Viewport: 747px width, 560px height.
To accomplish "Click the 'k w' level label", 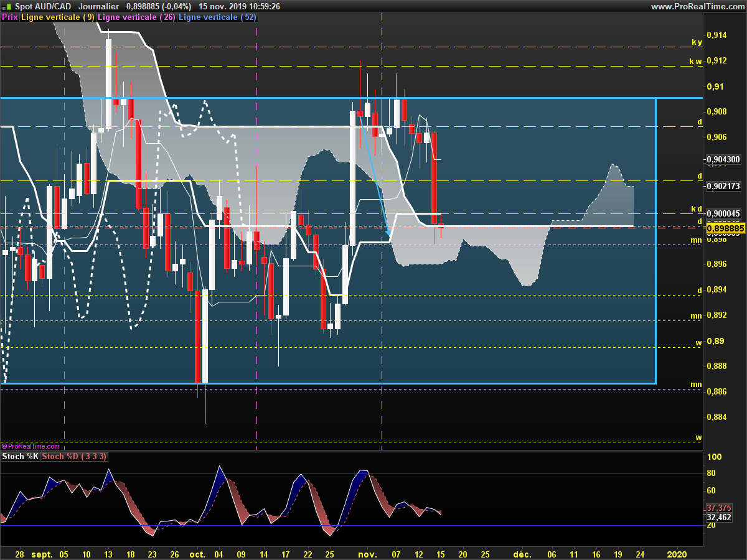I will pyautogui.click(x=696, y=62).
